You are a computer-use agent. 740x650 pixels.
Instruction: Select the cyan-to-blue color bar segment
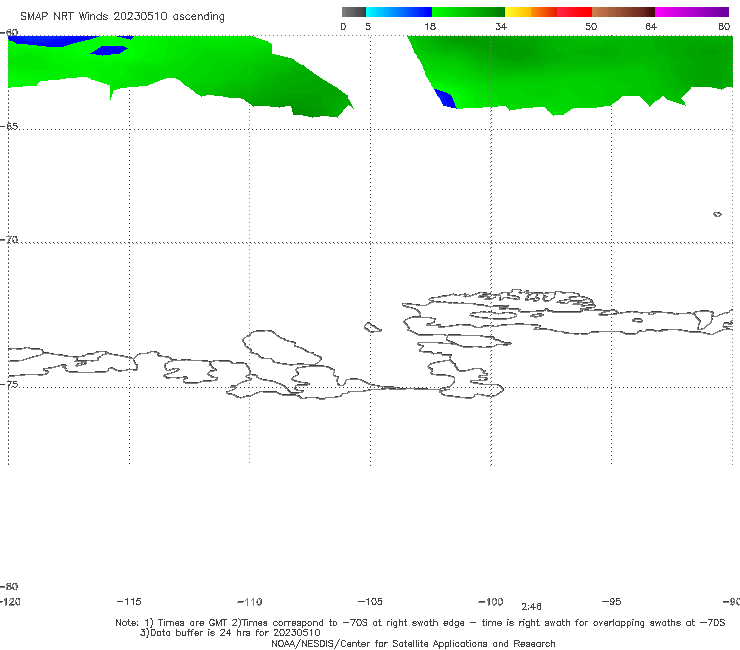(399, 12)
